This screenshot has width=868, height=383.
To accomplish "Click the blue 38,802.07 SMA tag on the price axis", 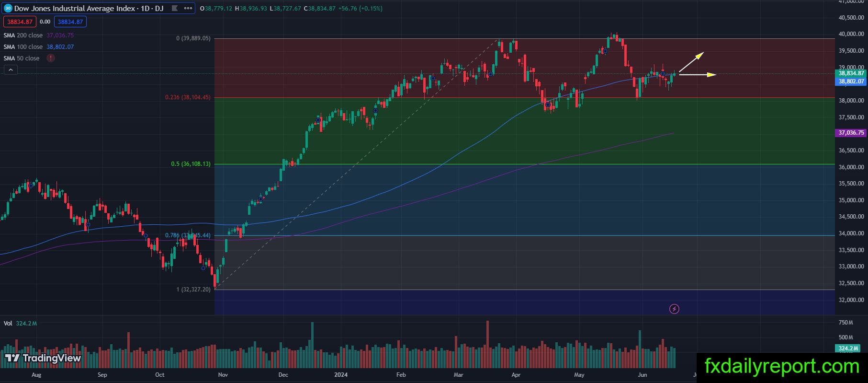I will (851, 81).
